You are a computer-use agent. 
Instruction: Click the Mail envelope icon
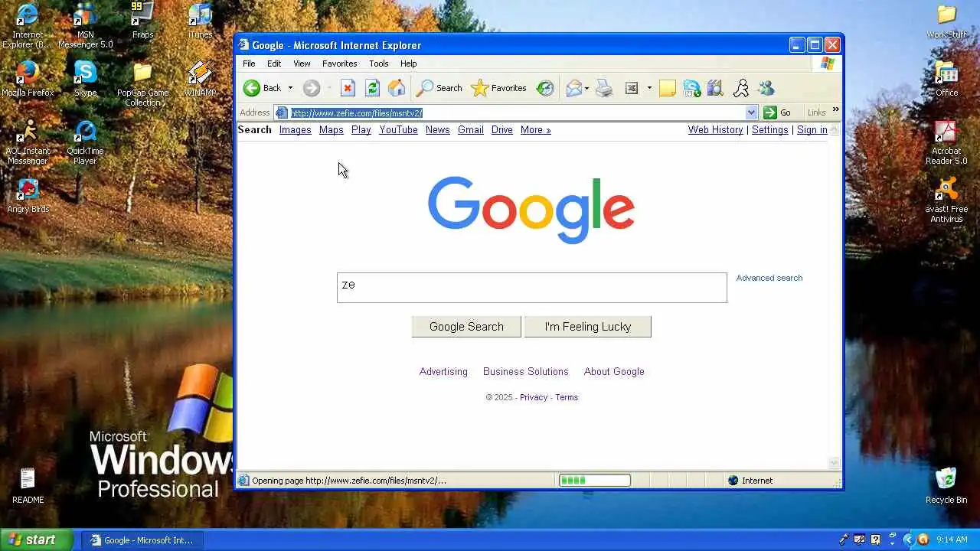[573, 88]
